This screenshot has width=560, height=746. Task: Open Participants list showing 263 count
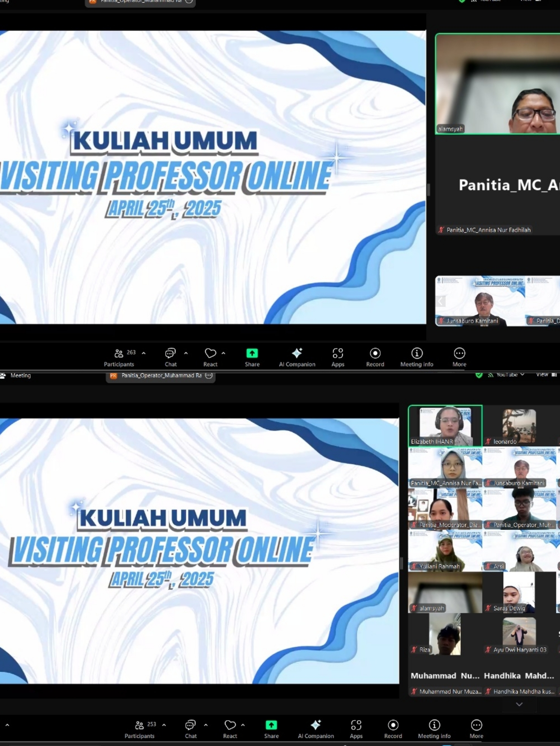(x=119, y=356)
